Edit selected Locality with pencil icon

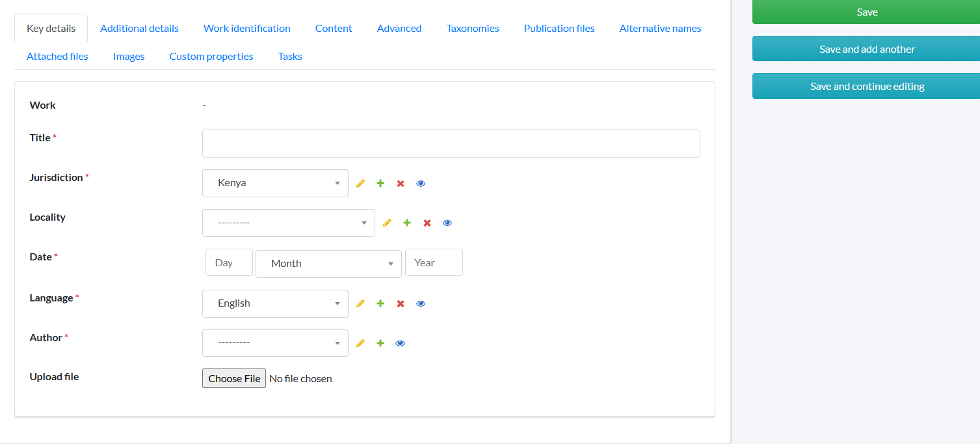tap(387, 223)
